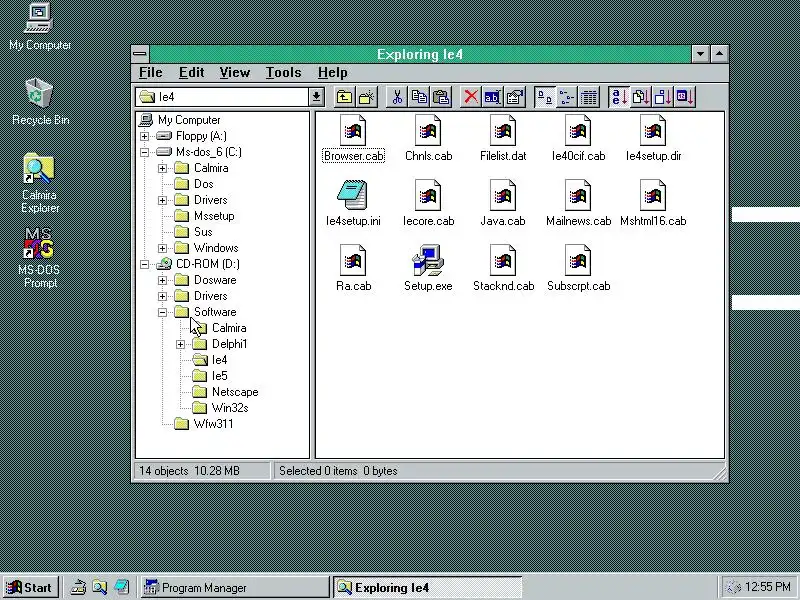Switch to Program Manager taskbar button

pos(235,587)
